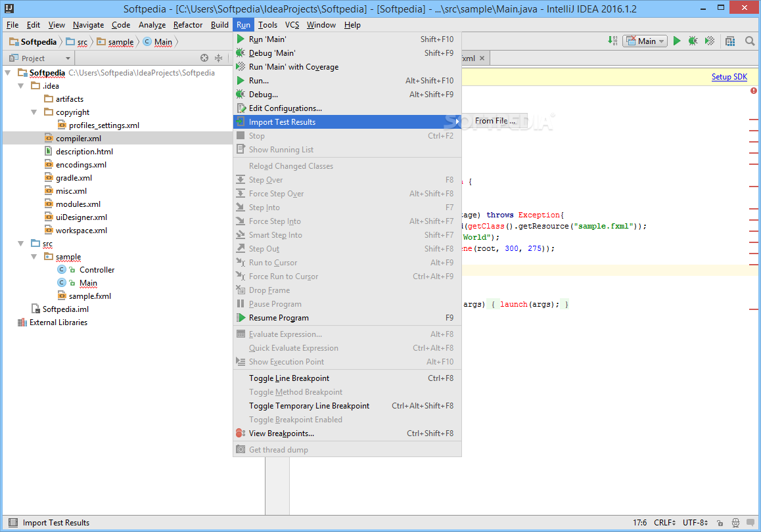
Task: Click the Debug bug icon in toolbar
Action: pyautogui.click(x=693, y=41)
